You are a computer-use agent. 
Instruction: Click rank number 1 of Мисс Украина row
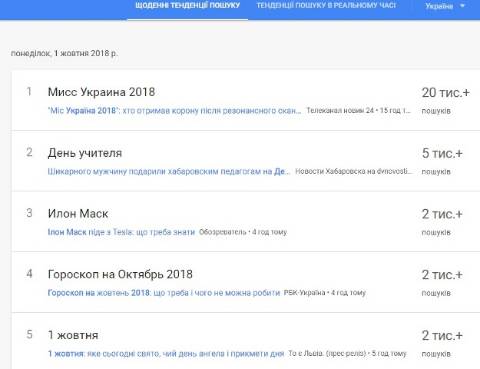point(29,91)
